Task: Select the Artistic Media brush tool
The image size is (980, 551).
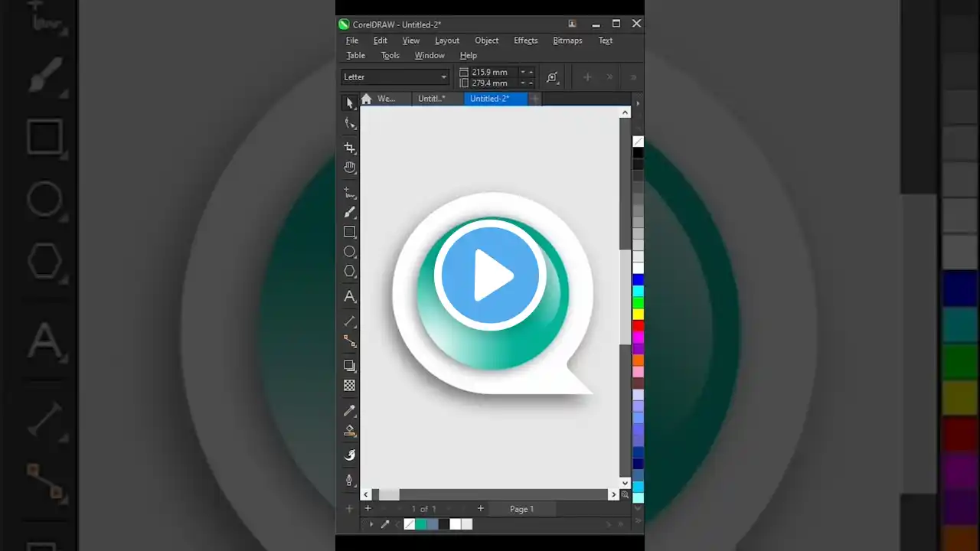Action: 350,212
